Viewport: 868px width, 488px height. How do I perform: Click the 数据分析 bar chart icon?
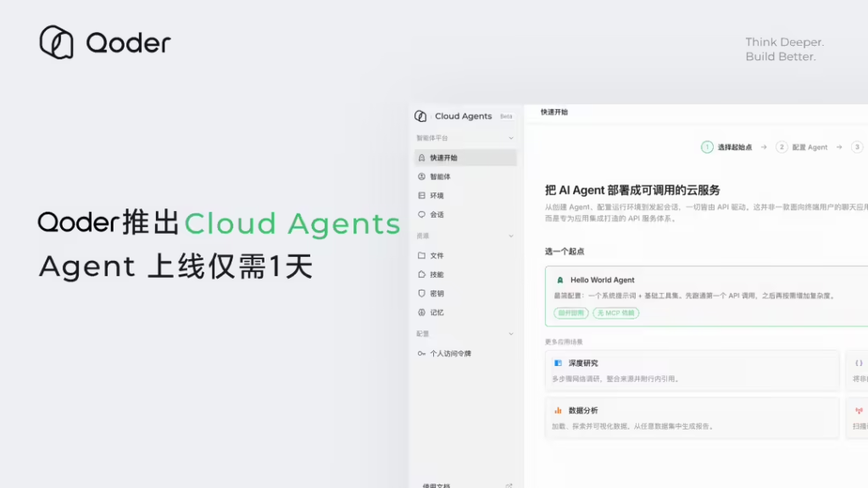tap(558, 411)
